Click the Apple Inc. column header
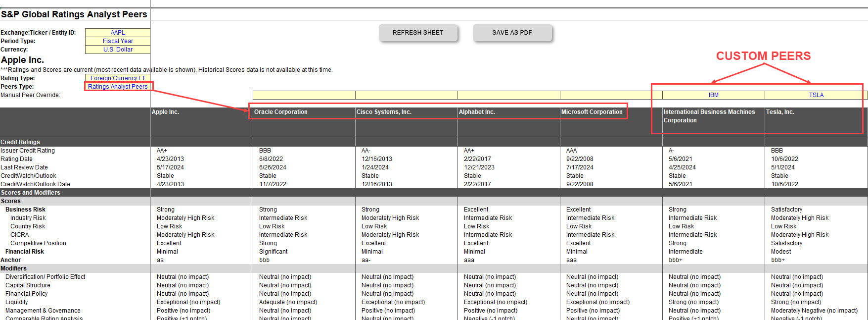Image resolution: width=868 pixels, height=320 pixels. click(202, 122)
